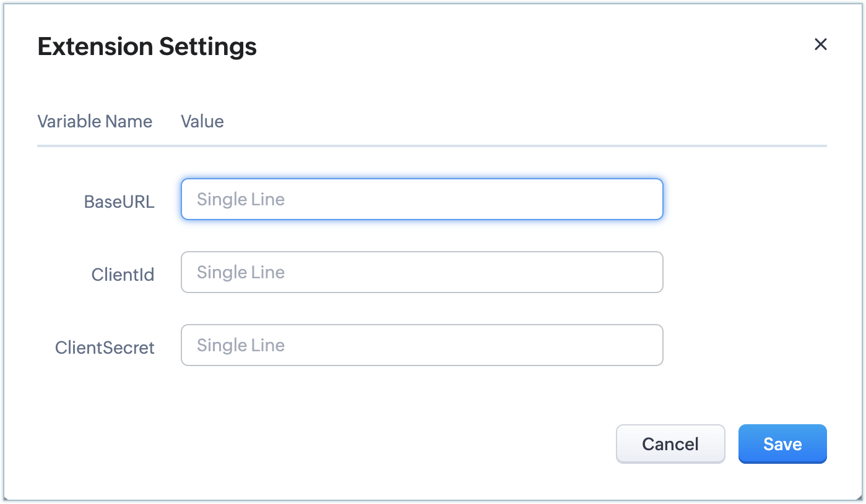866x504 pixels.
Task: Click the X icon at dialog corner
Action: pos(820,45)
